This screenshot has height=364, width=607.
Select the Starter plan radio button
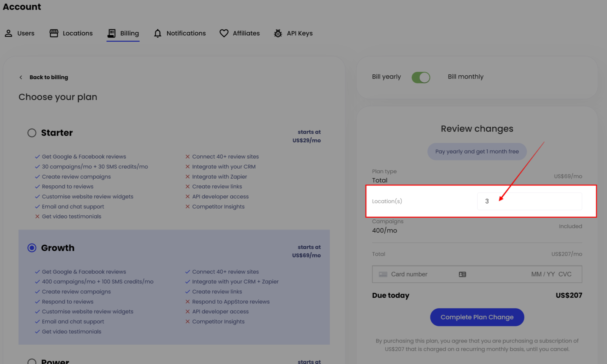[32, 133]
